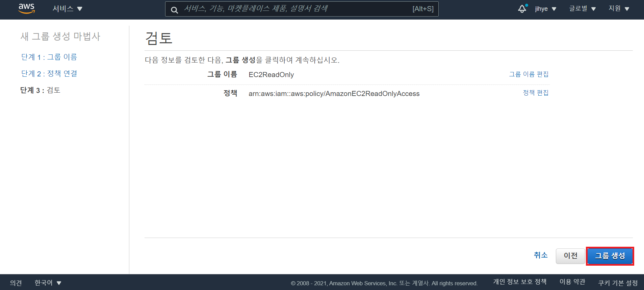Click the 그룹 생성 button
644x290 pixels.
pos(610,256)
